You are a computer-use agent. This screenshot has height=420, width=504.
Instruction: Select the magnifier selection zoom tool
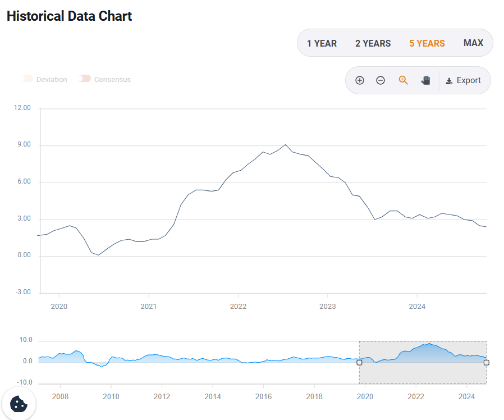(x=403, y=80)
